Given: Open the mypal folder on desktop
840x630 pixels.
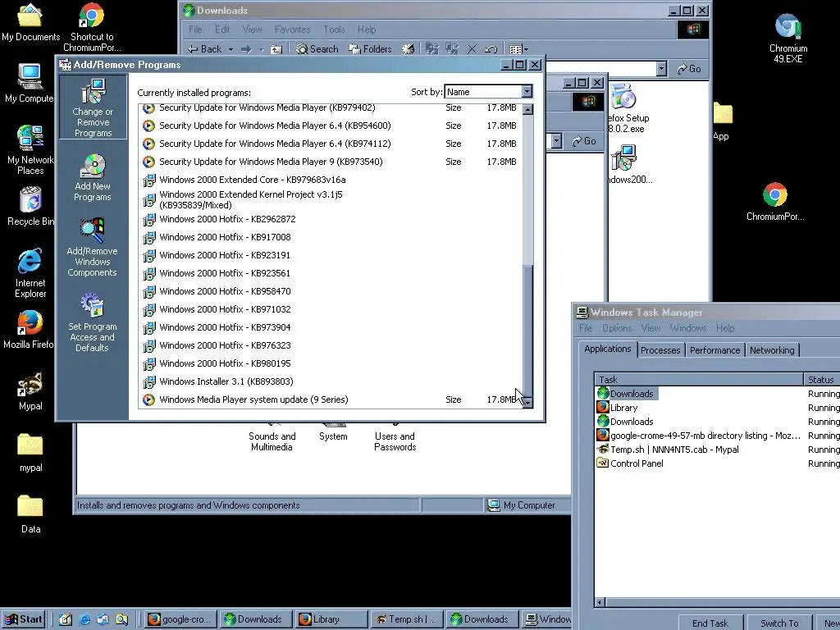Looking at the screenshot, I should click(30, 453).
